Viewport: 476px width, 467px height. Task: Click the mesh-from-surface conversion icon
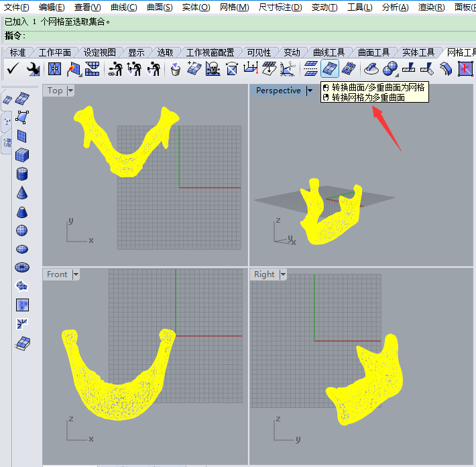[x=330, y=68]
